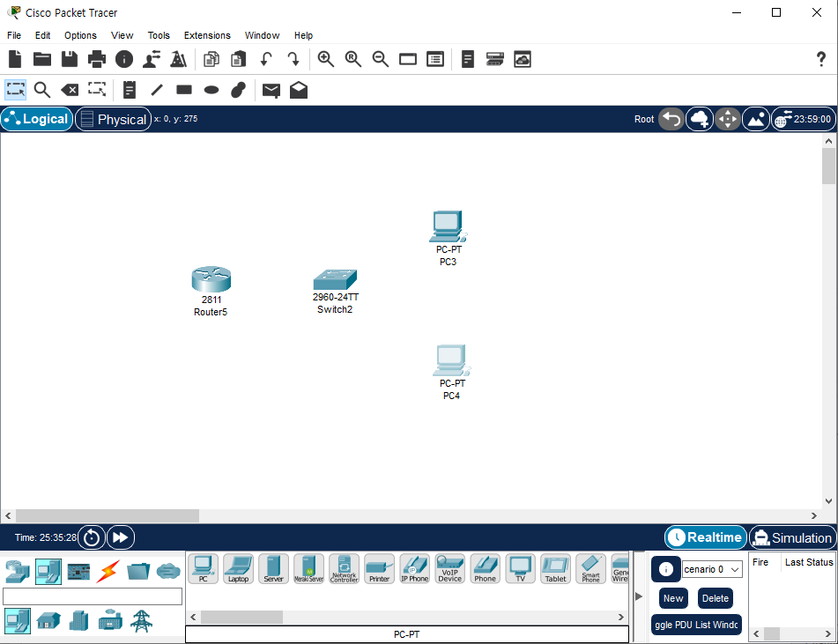838x644 pixels.
Task: Choose the Printer end device
Action: 380,568
